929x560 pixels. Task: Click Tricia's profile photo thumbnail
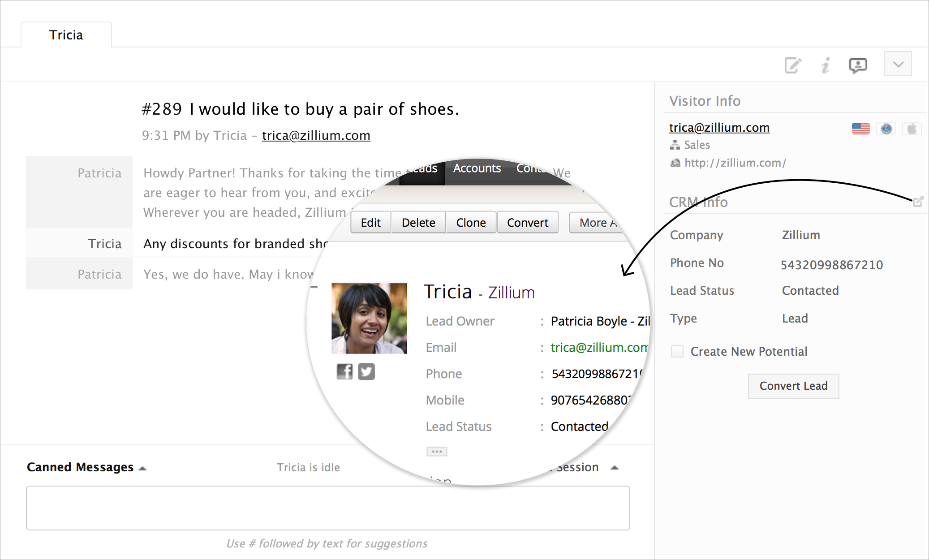coord(369,318)
